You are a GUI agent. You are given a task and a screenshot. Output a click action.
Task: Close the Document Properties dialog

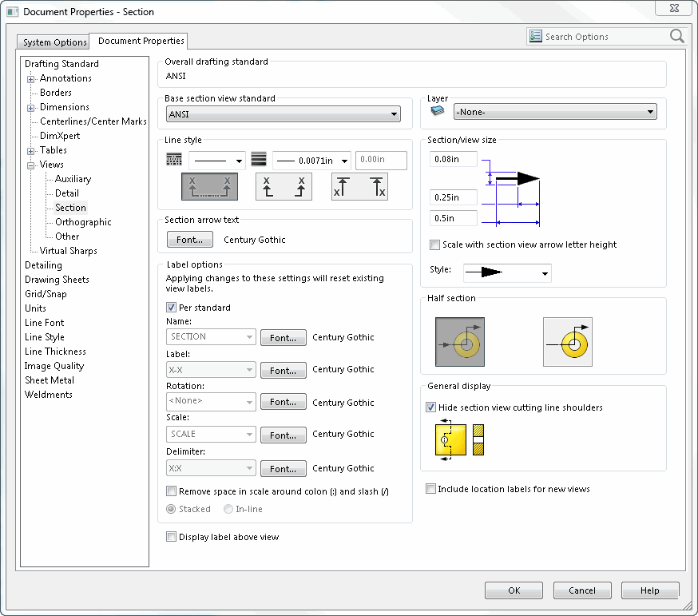(x=674, y=9)
